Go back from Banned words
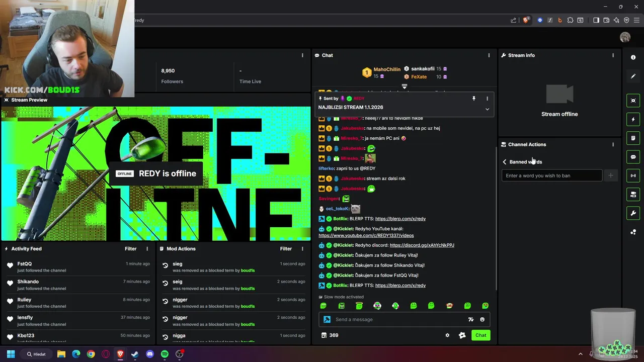This screenshot has width=644, height=362. 505,162
